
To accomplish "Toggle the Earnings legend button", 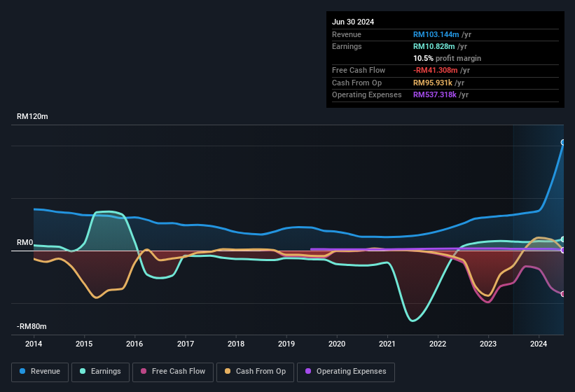I will [100, 372].
